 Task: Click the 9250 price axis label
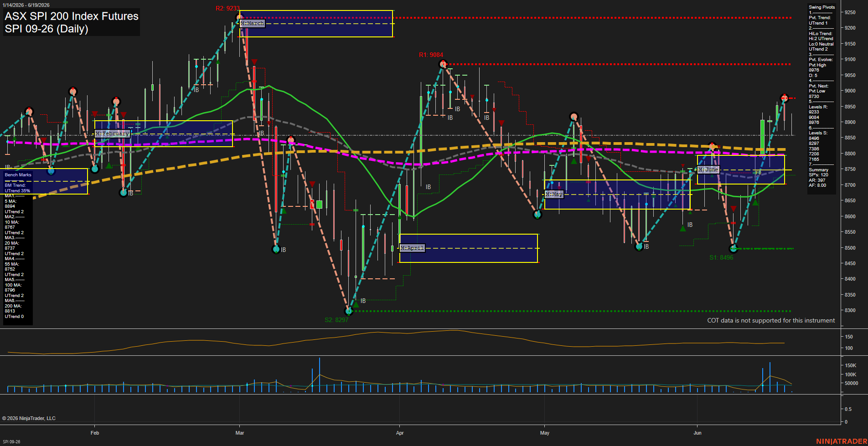point(850,12)
